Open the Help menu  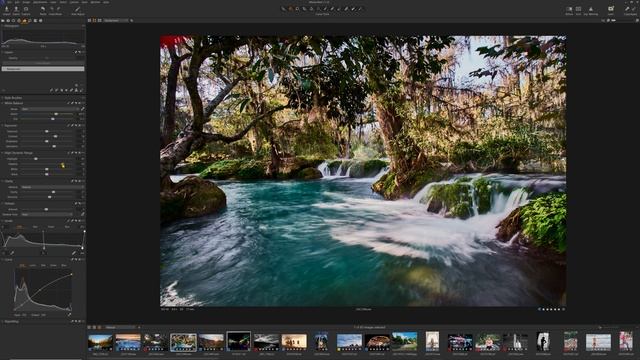tap(106, 2)
